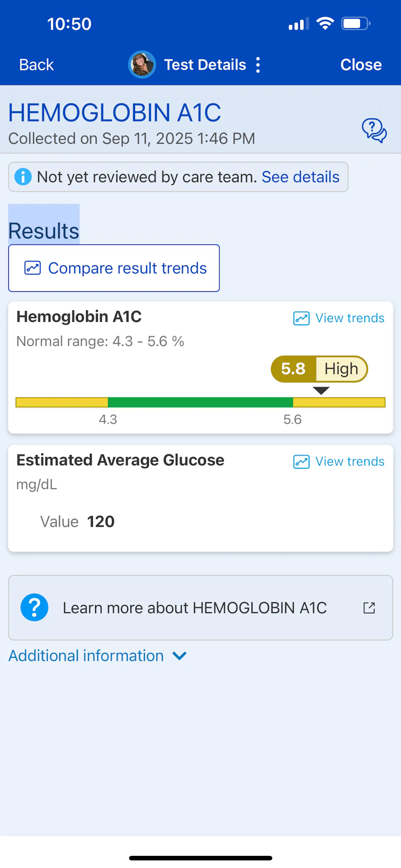Viewport: 401px width, 868px height.
Task: Click the blue info icon in review notice
Action: pyautogui.click(x=23, y=177)
